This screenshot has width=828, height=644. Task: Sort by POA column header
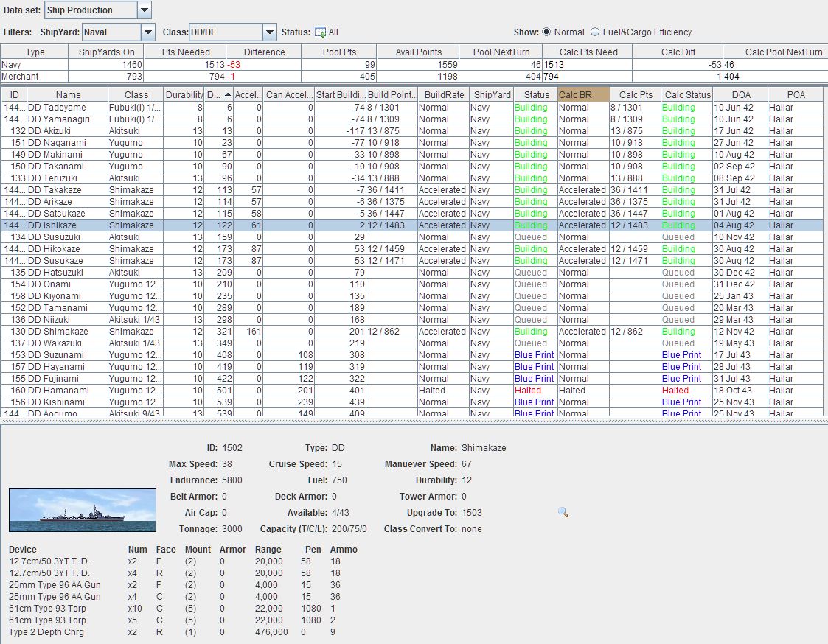[796, 94]
